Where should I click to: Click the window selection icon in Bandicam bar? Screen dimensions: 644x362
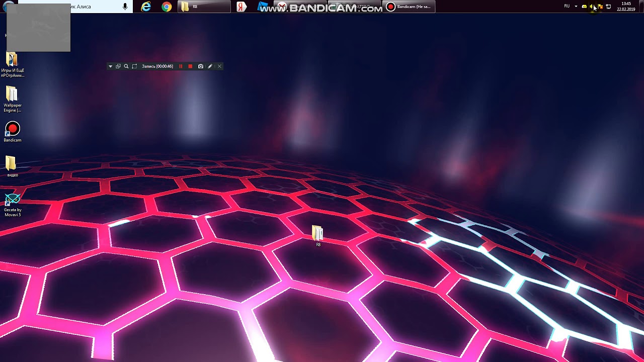coord(118,66)
